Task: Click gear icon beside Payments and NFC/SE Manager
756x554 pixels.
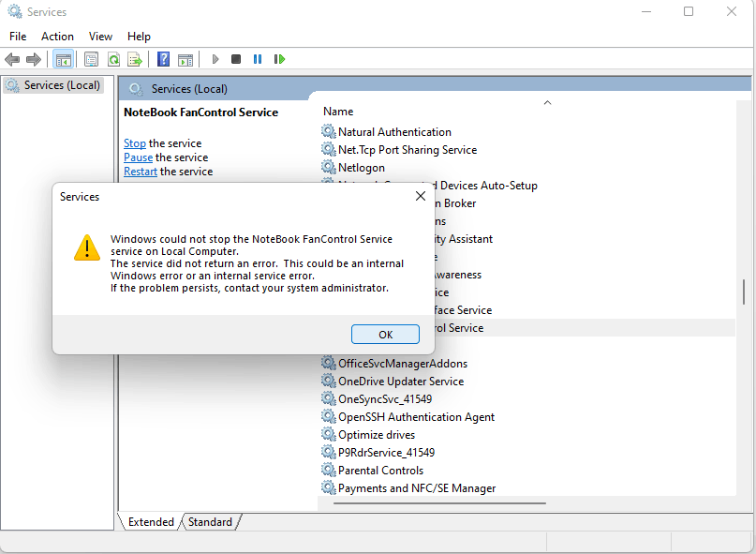Action: click(328, 487)
